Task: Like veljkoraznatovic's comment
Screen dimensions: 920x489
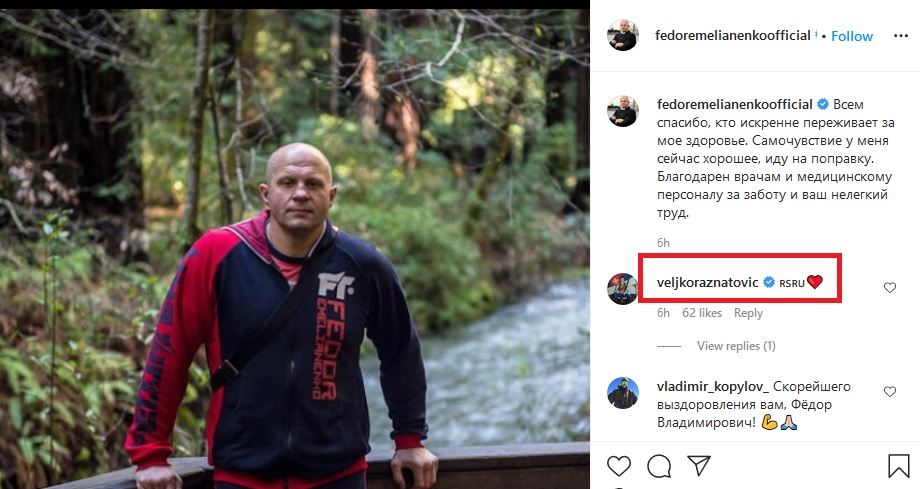Action: pyautogui.click(x=889, y=288)
